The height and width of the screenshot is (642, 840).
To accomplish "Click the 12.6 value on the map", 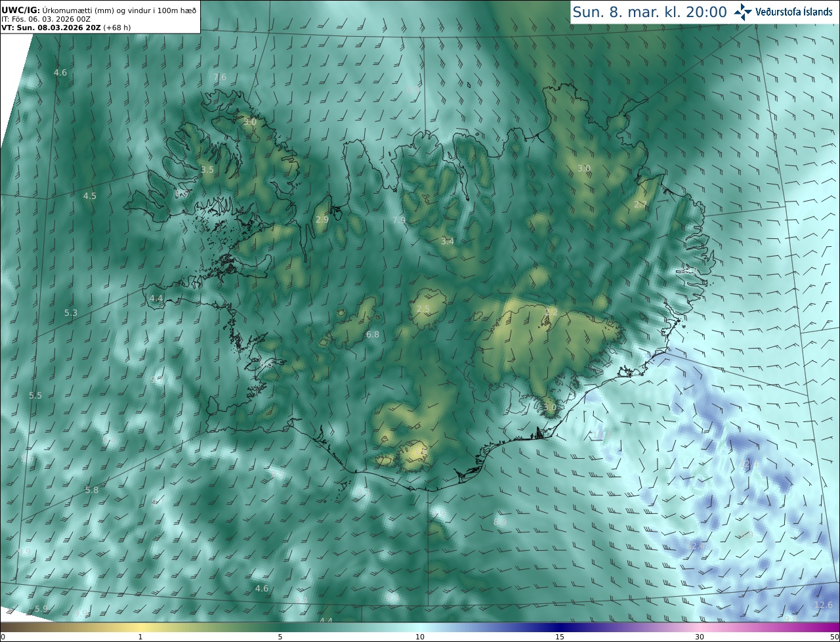I will click(823, 605).
